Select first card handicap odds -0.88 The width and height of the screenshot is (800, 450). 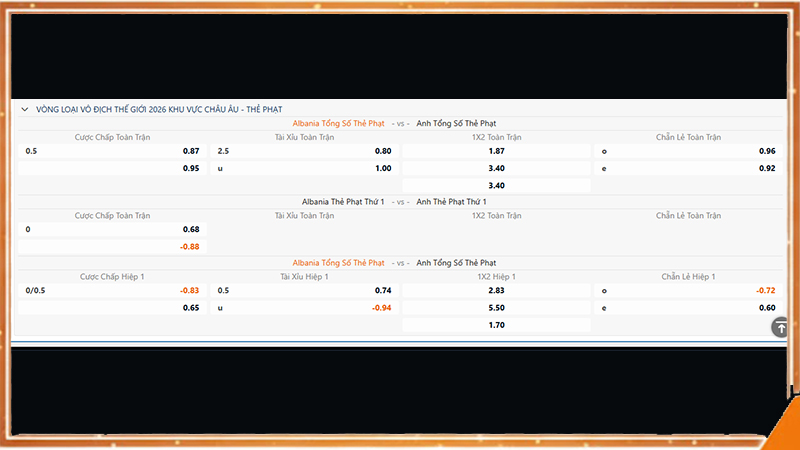[x=190, y=246]
